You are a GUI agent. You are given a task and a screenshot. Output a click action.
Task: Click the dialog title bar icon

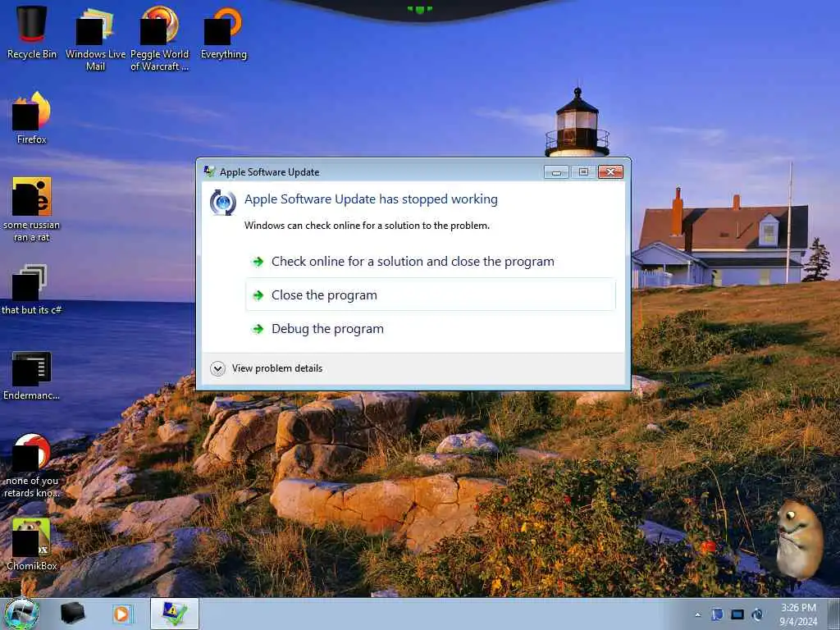coord(209,171)
